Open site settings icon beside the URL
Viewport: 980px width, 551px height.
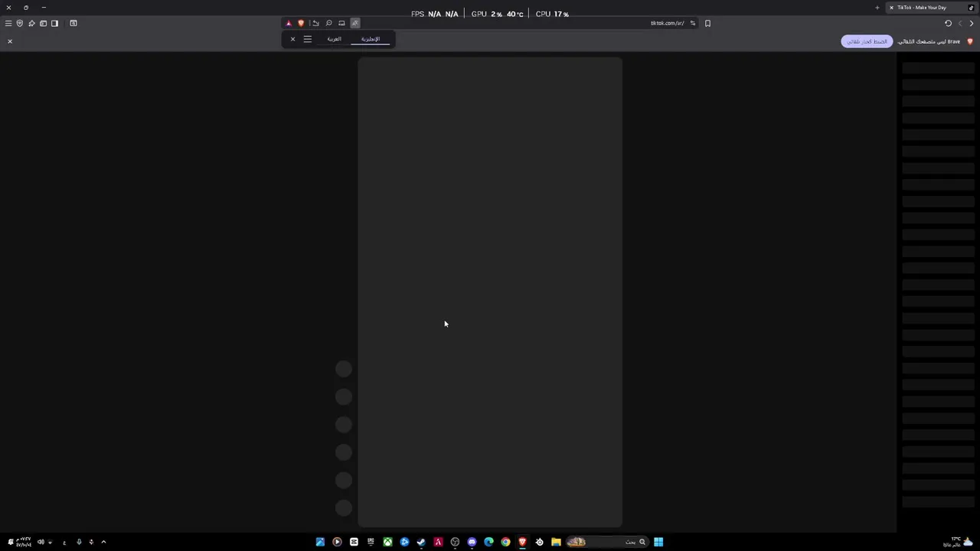693,23
